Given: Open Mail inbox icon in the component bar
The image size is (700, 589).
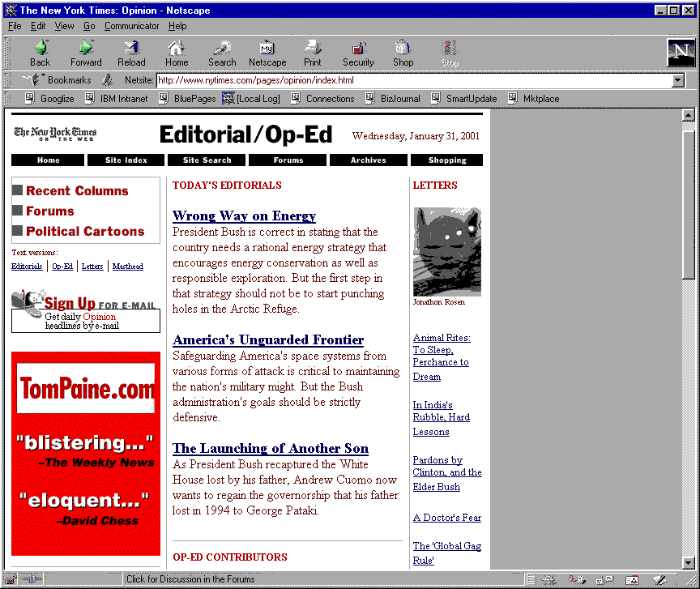Looking at the screenshot, I should tap(577, 579).
